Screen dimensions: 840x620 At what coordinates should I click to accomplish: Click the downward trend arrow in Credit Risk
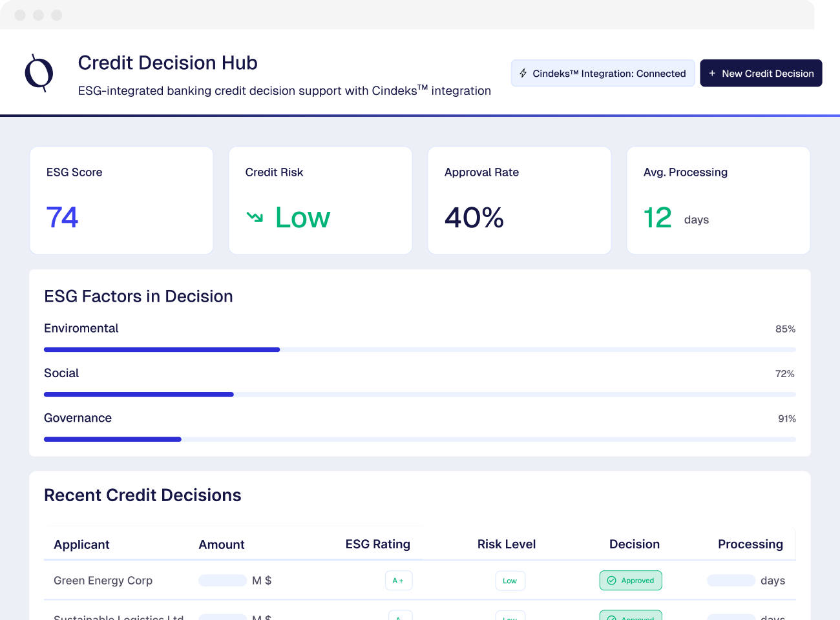(x=255, y=217)
